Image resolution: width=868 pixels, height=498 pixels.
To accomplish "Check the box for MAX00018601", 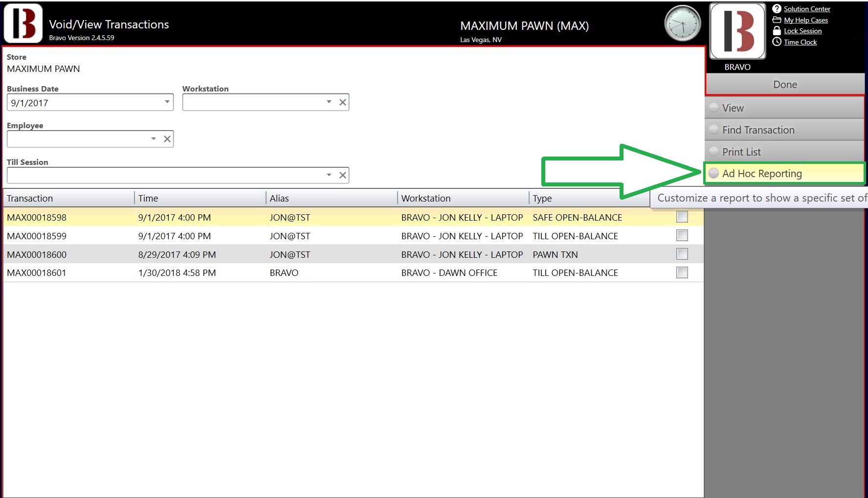I will tap(682, 272).
